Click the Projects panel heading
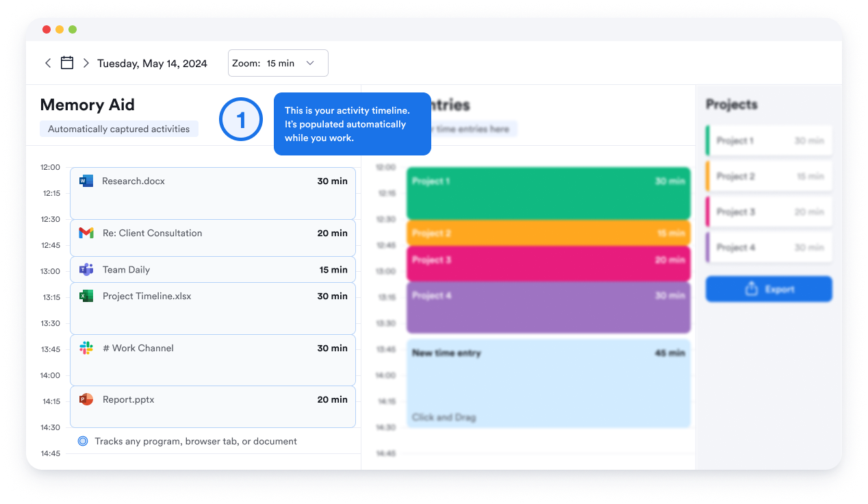 (x=732, y=105)
